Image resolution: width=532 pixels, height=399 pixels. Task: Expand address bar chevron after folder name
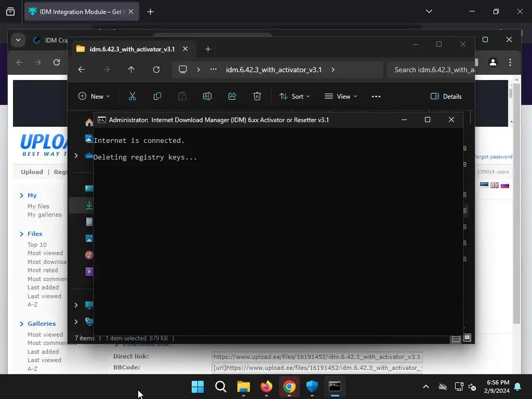click(x=333, y=70)
